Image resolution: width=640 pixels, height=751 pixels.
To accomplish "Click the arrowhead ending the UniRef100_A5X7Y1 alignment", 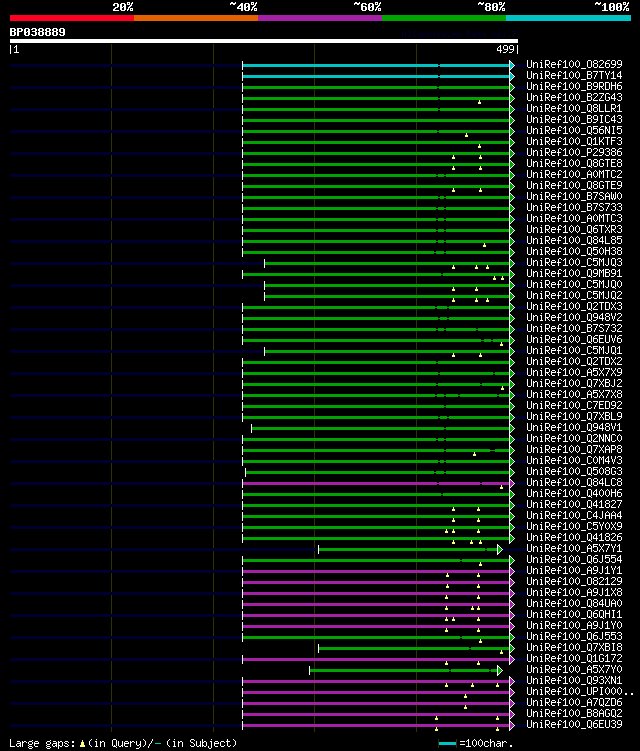I will (x=500, y=549).
